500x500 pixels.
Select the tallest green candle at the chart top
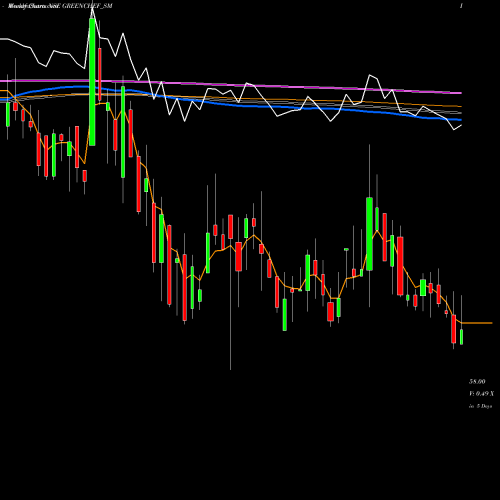point(92,82)
